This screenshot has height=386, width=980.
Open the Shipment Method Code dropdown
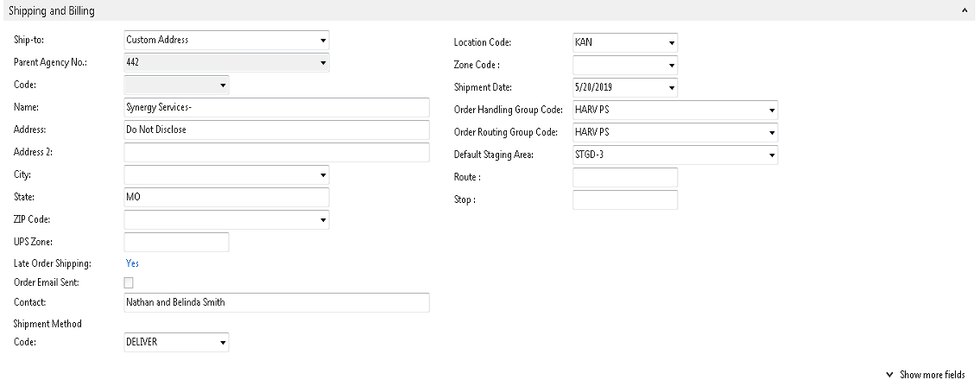pyautogui.click(x=222, y=343)
